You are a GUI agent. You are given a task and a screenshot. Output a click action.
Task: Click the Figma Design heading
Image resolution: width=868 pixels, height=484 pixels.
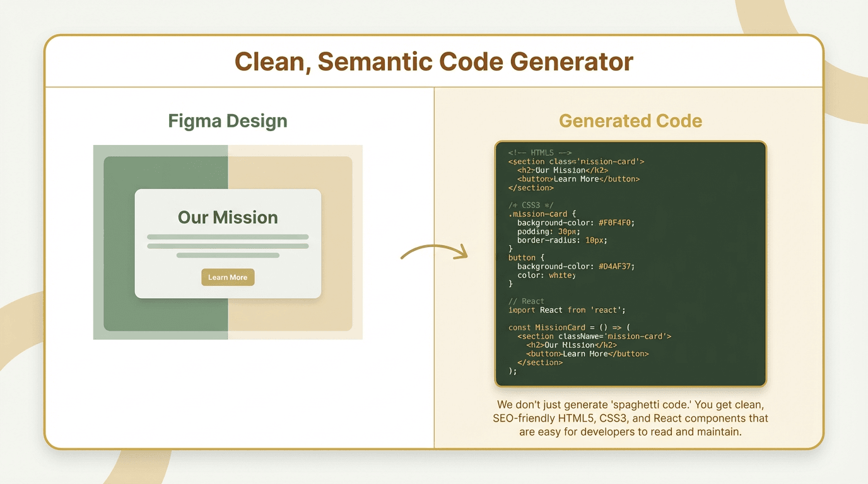(x=228, y=121)
